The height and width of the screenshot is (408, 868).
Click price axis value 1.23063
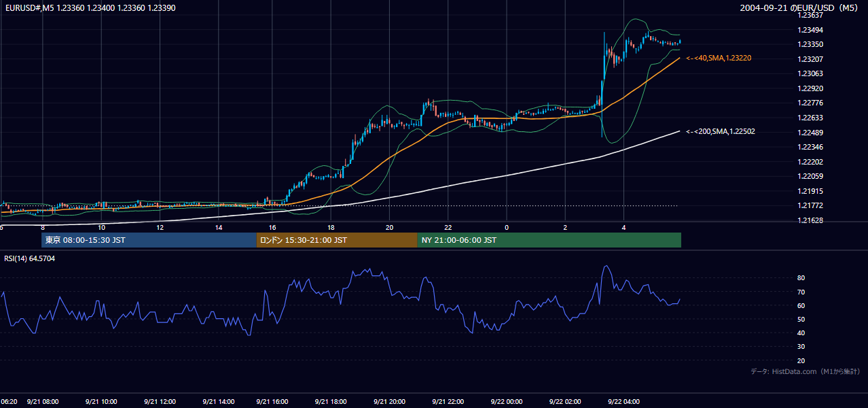pos(810,73)
